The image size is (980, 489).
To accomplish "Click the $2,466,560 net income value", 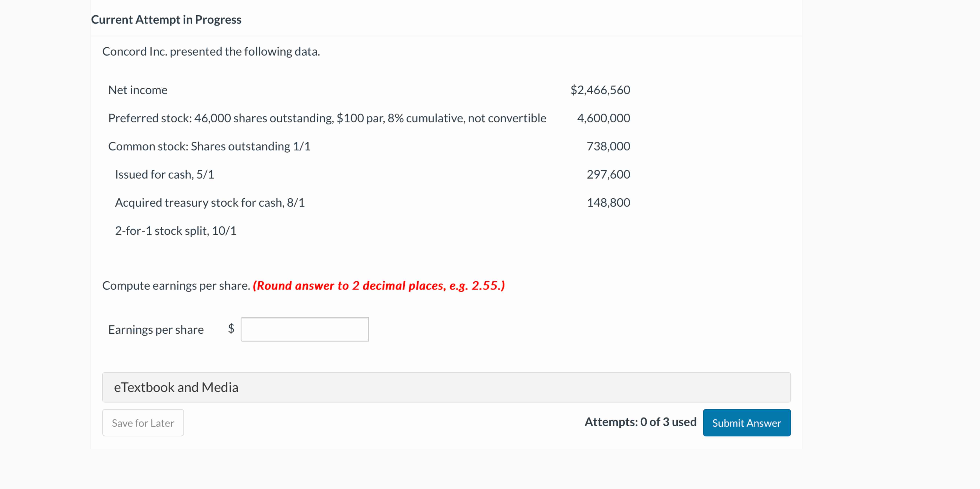I will tap(600, 90).
